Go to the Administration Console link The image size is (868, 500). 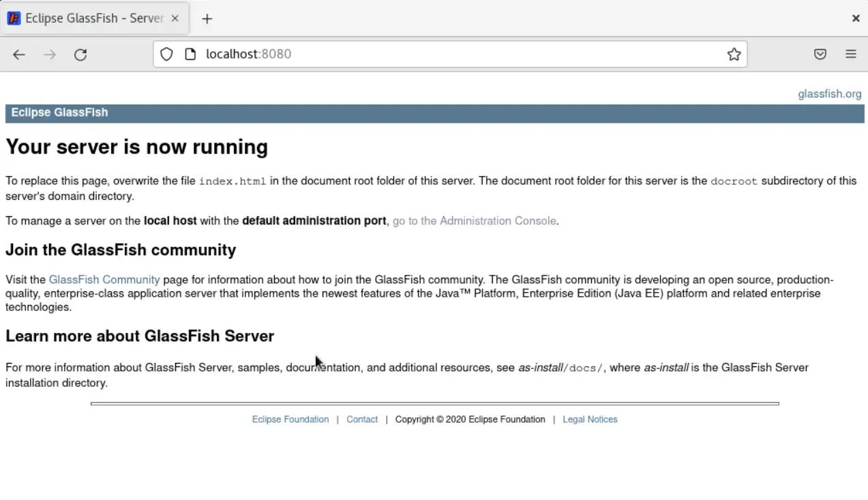tap(474, 220)
